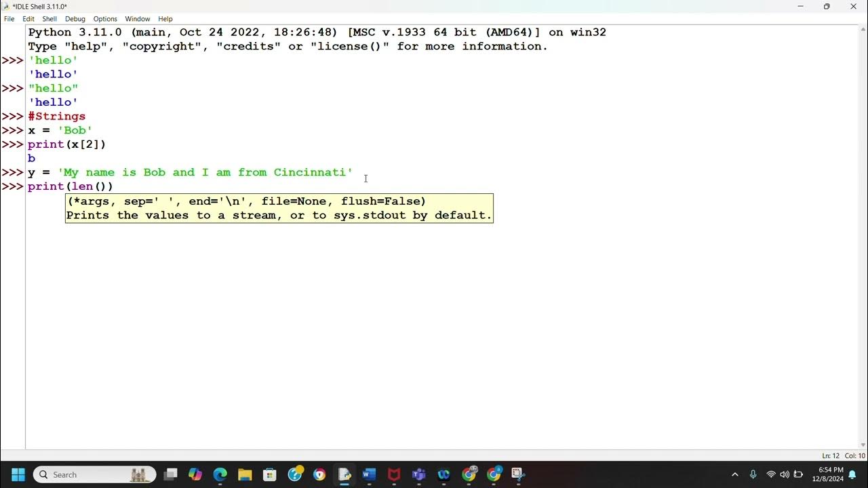
Task: Open Snipping Tool from the taskbar
Action: 518,474
